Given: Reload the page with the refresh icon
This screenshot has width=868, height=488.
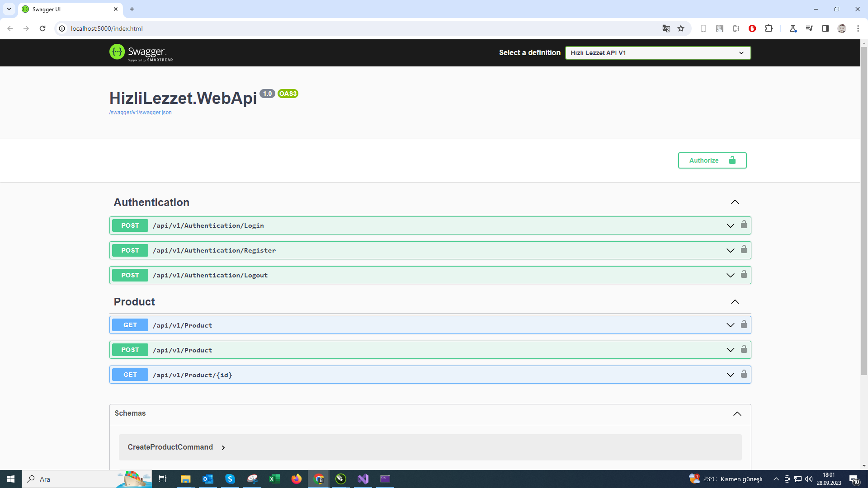Looking at the screenshot, I should pos(42,28).
